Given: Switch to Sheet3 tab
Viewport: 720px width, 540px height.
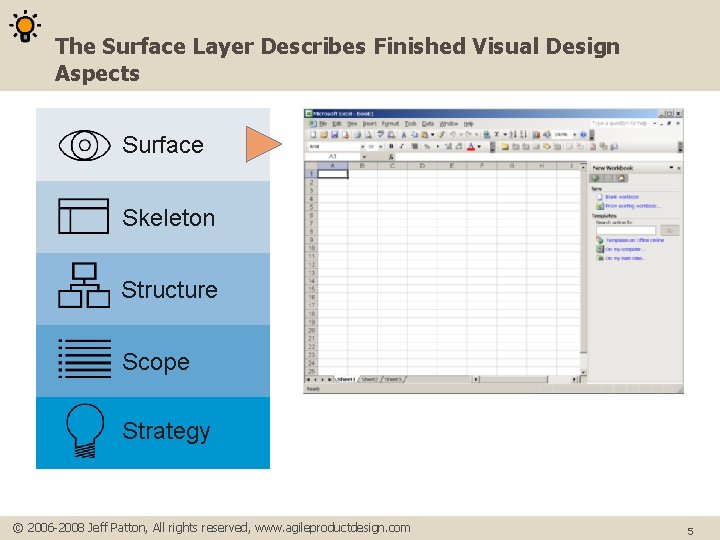Looking at the screenshot, I should tap(393, 379).
